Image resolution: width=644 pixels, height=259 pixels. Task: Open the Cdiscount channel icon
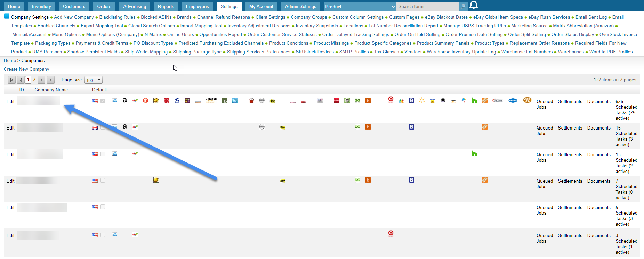498,100
